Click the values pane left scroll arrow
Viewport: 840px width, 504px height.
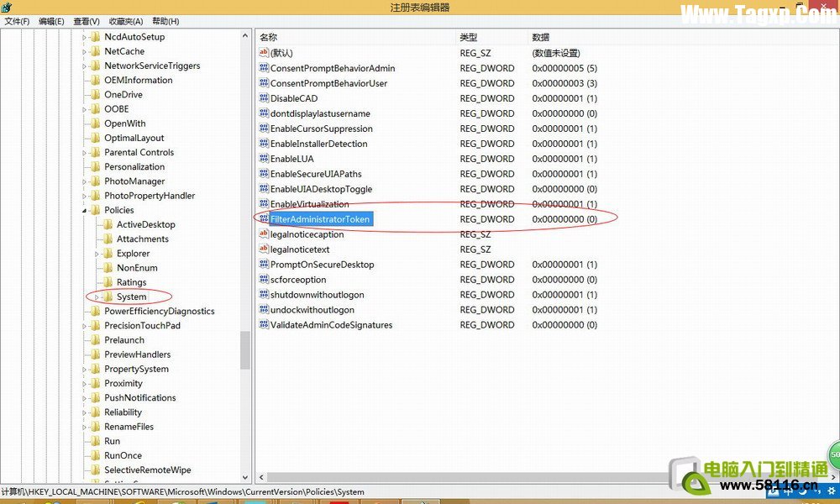point(261,476)
